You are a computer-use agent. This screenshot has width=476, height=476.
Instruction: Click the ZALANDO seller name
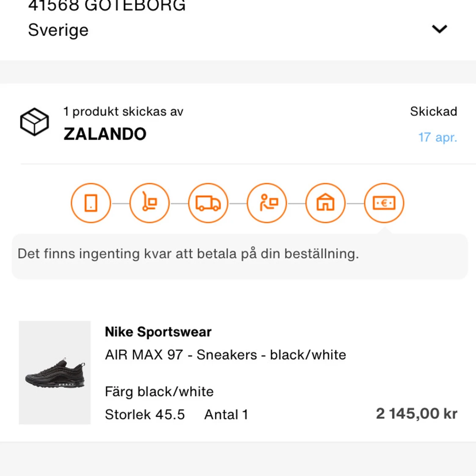point(105,134)
